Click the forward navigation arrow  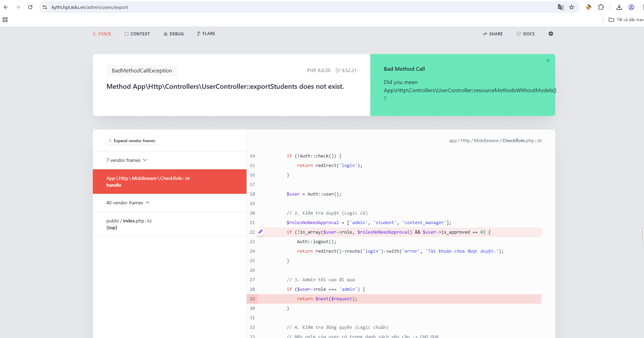coord(18,7)
